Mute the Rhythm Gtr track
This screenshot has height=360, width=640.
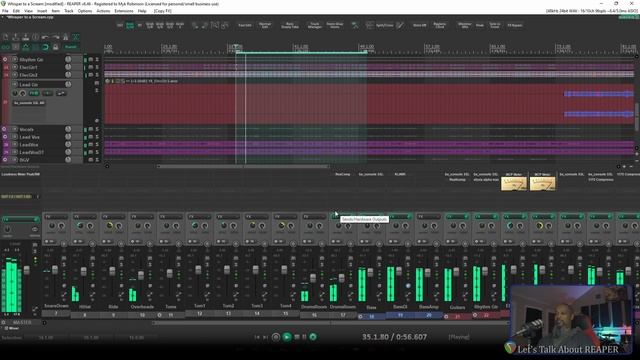click(x=91, y=60)
